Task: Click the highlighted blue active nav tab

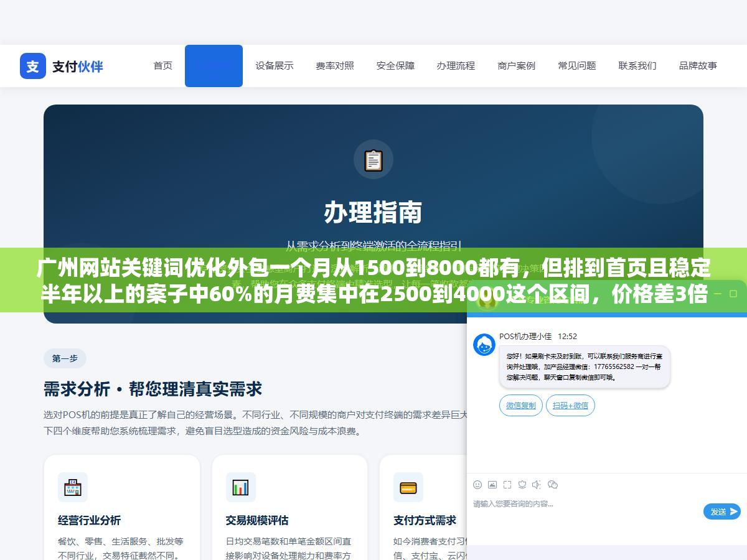Action: (x=214, y=65)
